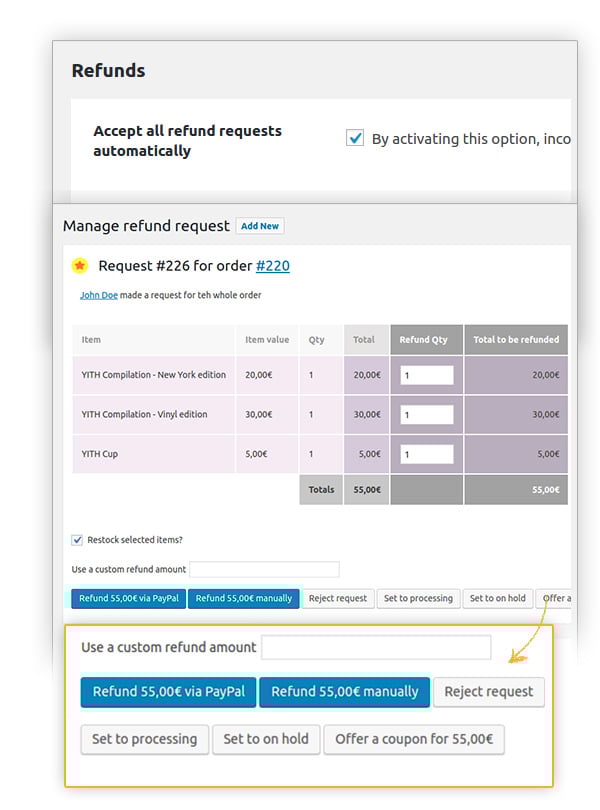Click the star icon beside Request #226

(81, 265)
